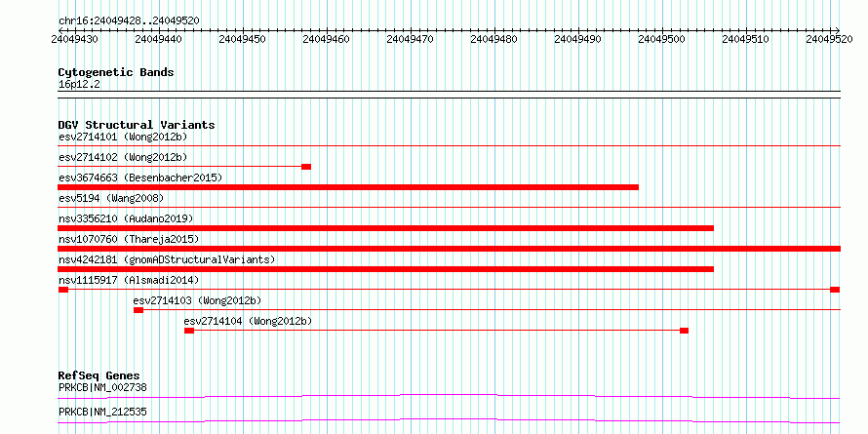The width and height of the screenshot is (868, 434).
Task: Select the Cytogenetic Bands track title
Action: (116, 72)
